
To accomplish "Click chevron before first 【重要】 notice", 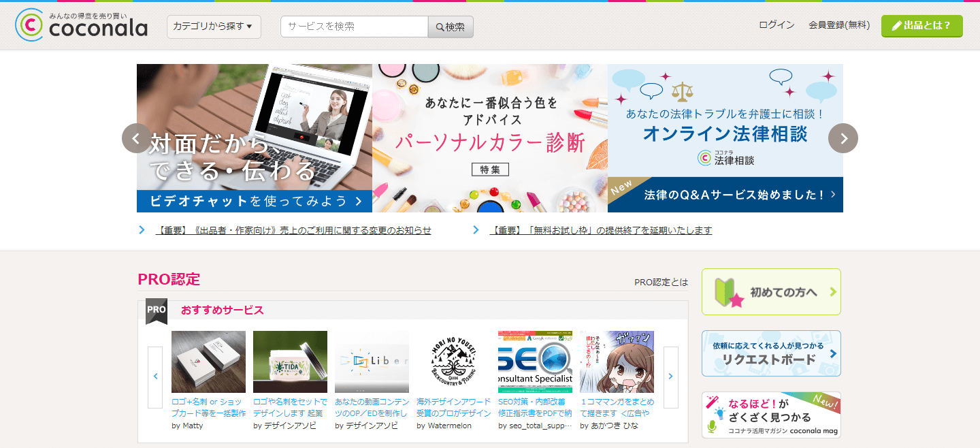I will pos(142,230).
